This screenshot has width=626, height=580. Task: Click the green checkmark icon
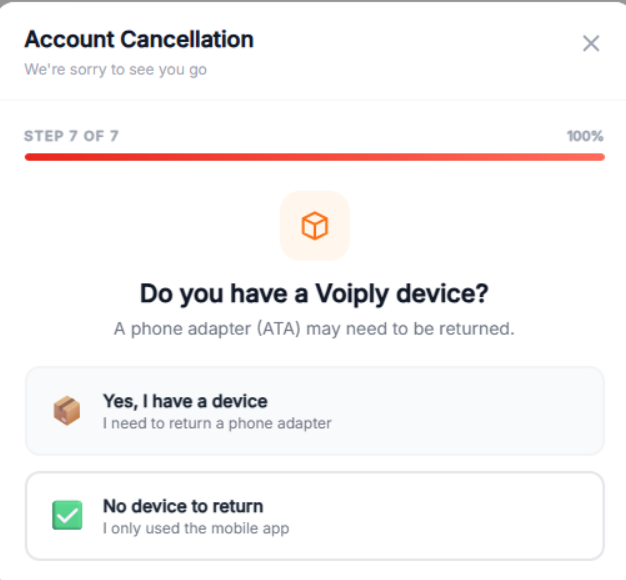point(67,516)
